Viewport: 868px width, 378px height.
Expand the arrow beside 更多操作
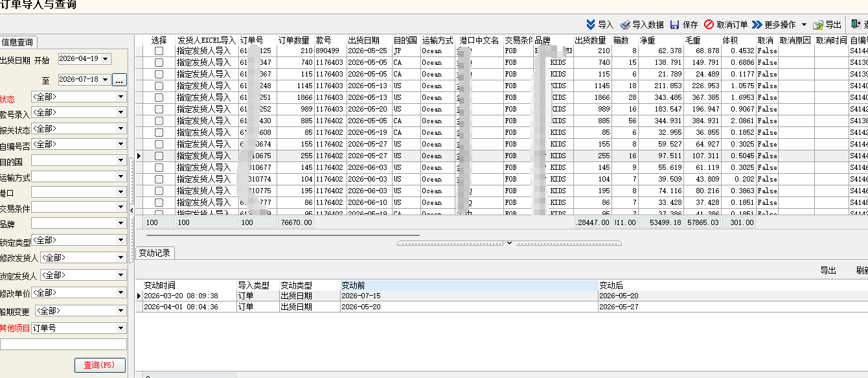804,25
